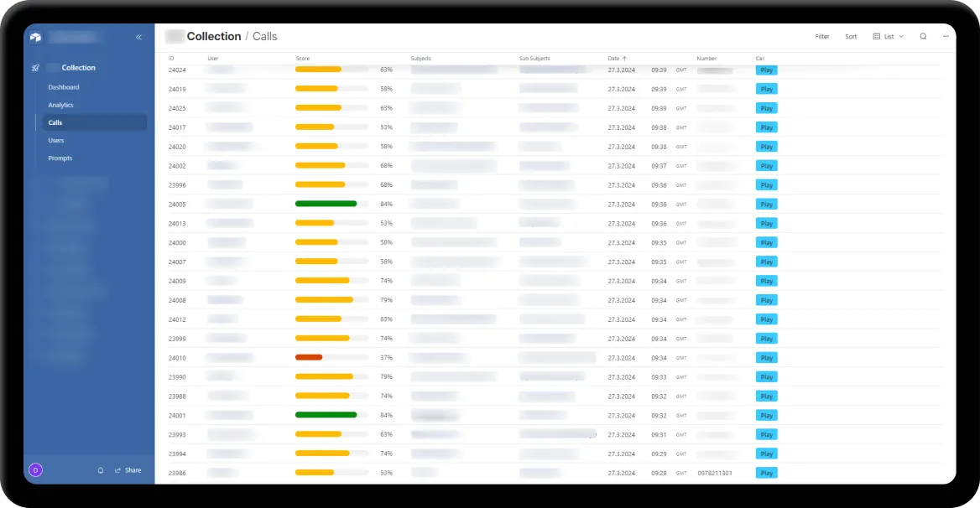This screenshot has height=508, width=980.
Task: Open the List view dropdown
Action: tap(888, 36)
